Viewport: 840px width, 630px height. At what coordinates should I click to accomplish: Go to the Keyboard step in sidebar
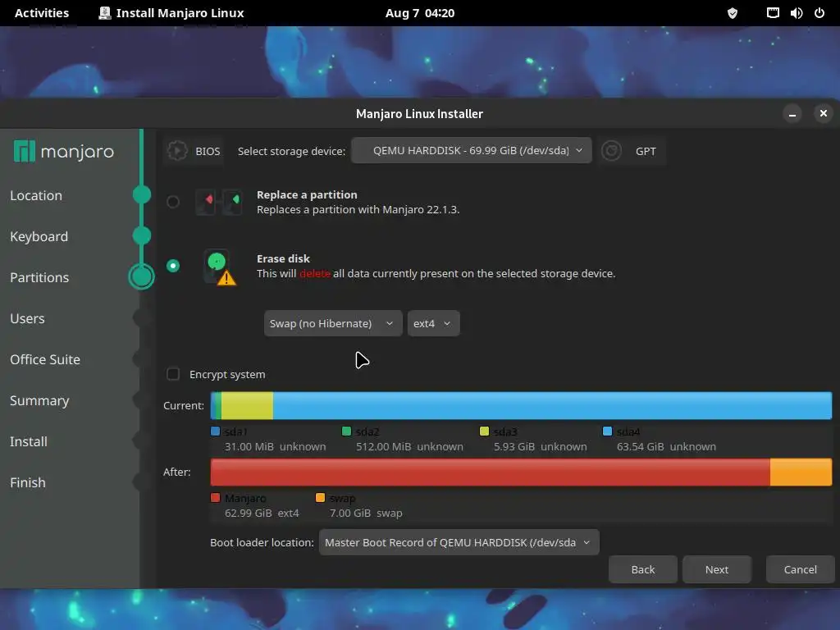click(39, 236)
